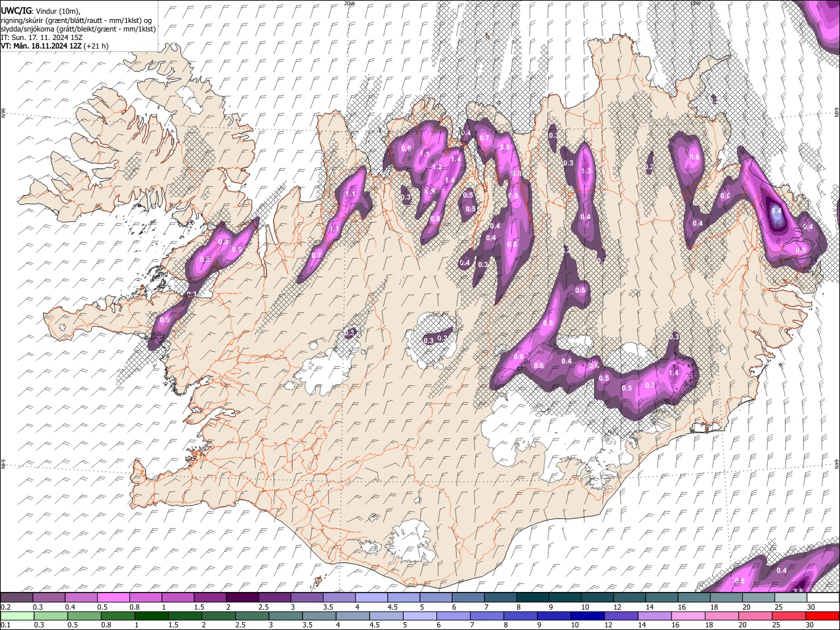Select the 5.4 precipitation value on the map
The height and width of the screenshot is (630, 840).
point(777,210)
